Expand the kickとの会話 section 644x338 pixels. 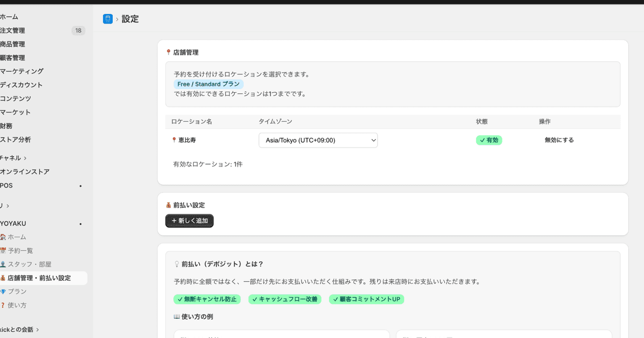pyautogui.click(x=15, y=329)
